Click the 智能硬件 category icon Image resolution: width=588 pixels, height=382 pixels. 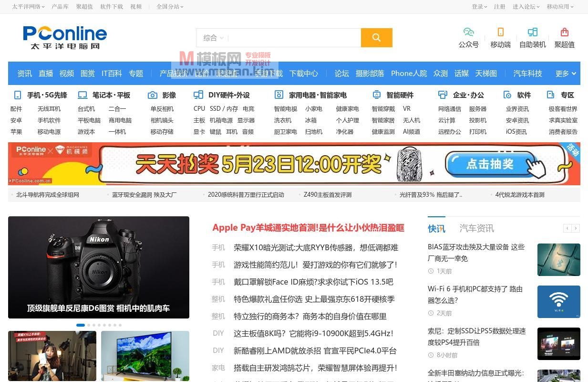377,95
